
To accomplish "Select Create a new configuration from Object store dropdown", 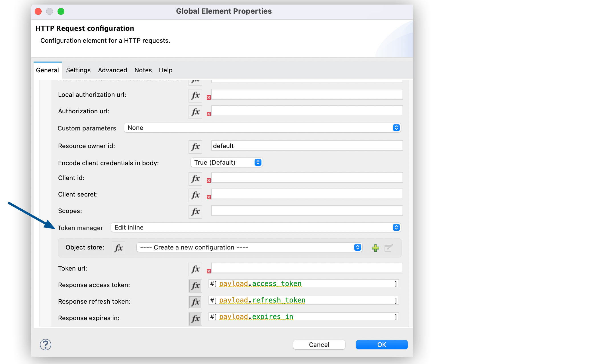I will pos(248,248).
